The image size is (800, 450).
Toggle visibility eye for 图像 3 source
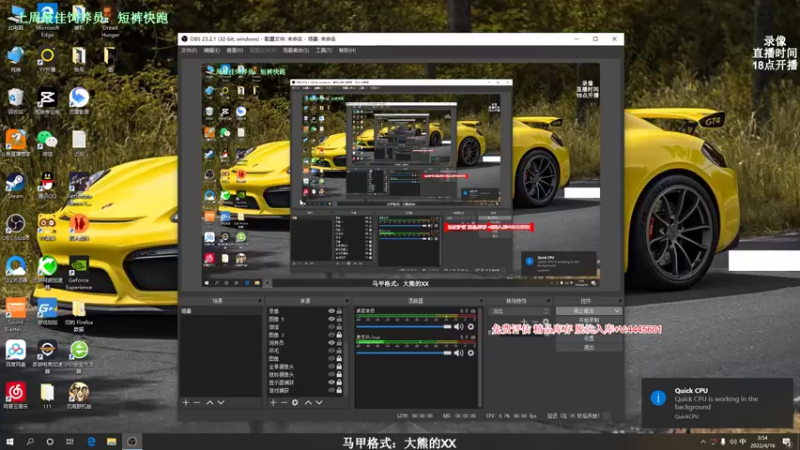pos(331,335)
